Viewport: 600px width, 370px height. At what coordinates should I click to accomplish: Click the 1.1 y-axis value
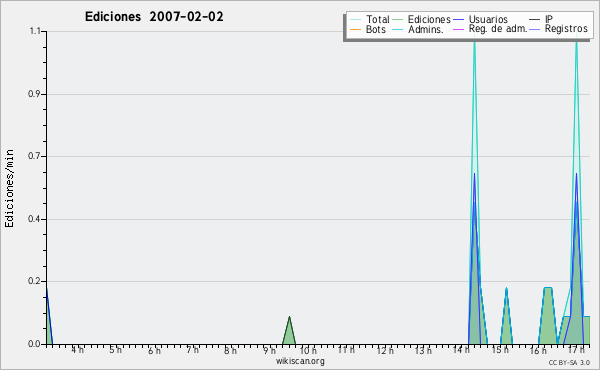tap(35, 31)
